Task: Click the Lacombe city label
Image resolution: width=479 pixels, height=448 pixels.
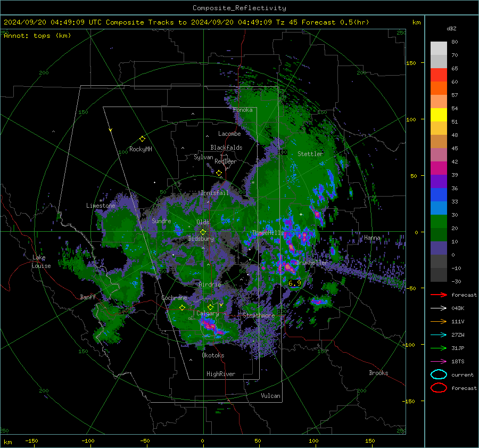Action: click(229, 134)
